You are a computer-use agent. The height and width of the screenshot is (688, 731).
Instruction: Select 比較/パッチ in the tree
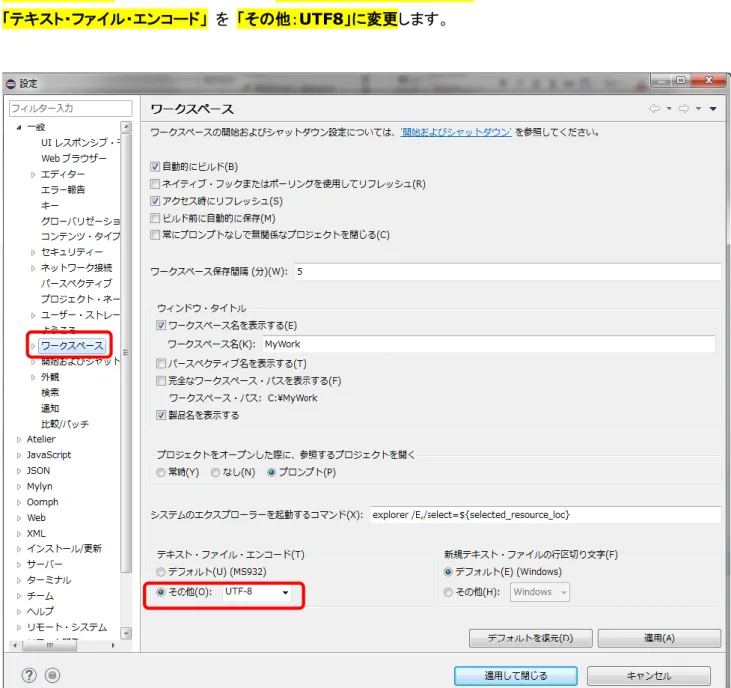pos(65,424)
